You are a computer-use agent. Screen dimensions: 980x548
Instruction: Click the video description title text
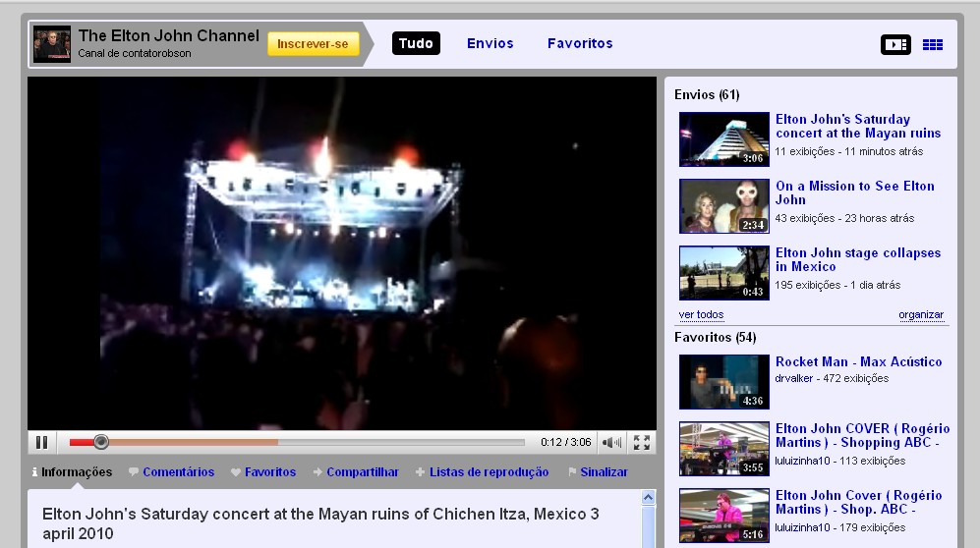coord(320,523)
